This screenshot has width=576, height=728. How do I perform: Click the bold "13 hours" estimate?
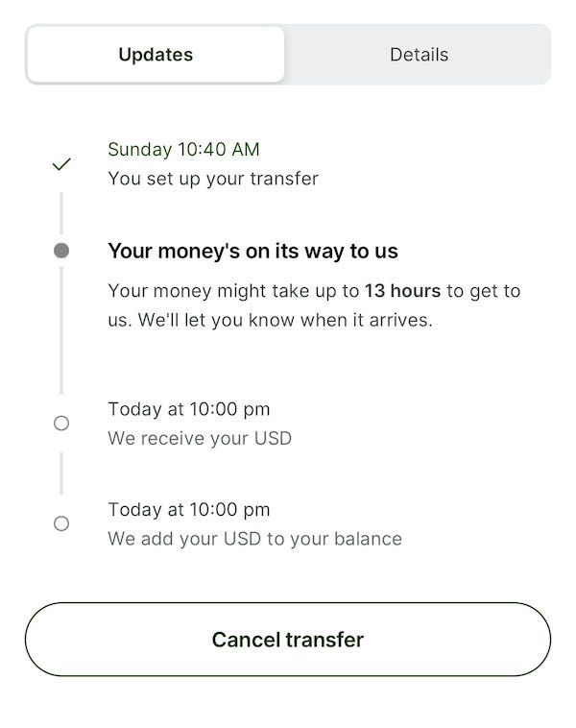point(402,290)
